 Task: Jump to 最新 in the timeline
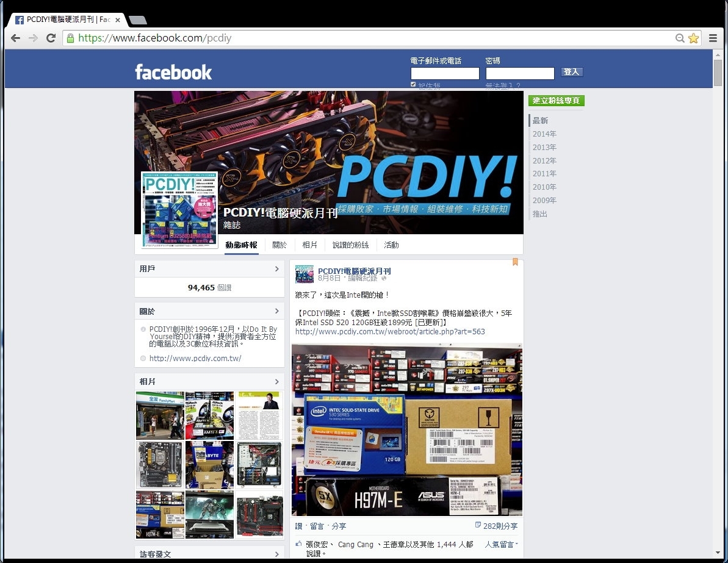pos(540,121)
